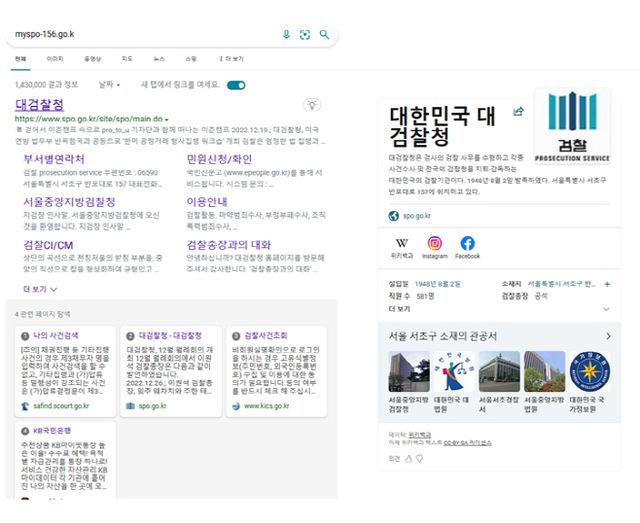
Task: Switch to the 쇼핑 shopping tab
Action: 191,59
